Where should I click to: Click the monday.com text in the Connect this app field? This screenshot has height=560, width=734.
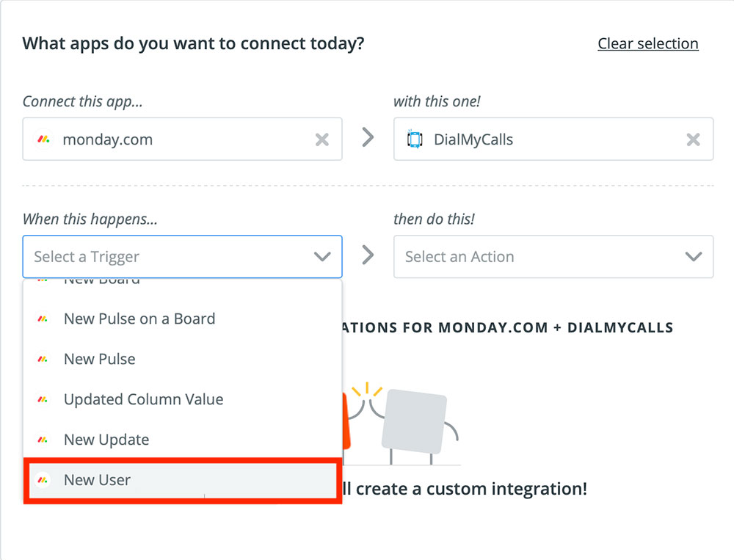(x=108, y=139)
